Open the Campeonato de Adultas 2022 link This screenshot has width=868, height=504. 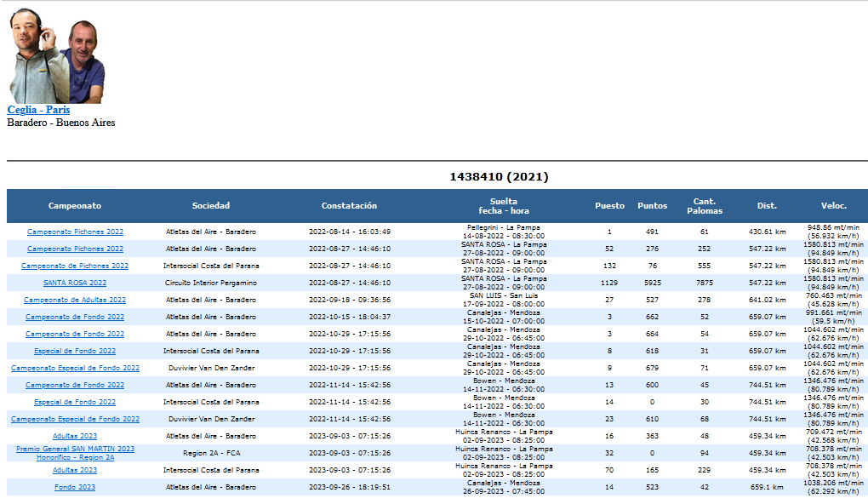(x=75, y=300)
